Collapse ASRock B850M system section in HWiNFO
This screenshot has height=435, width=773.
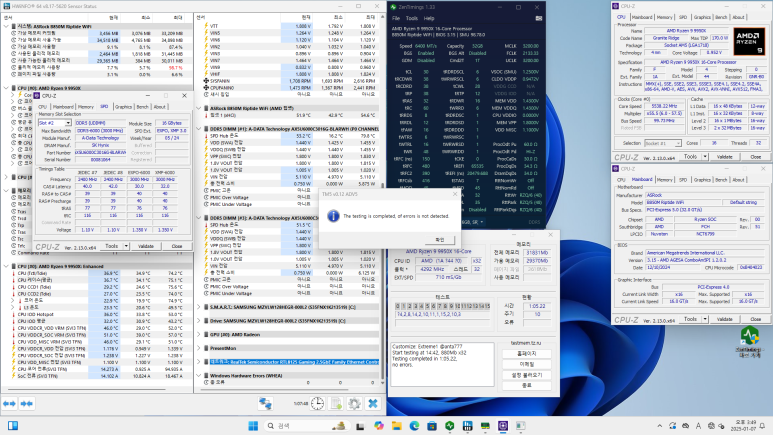pos(6,26)
